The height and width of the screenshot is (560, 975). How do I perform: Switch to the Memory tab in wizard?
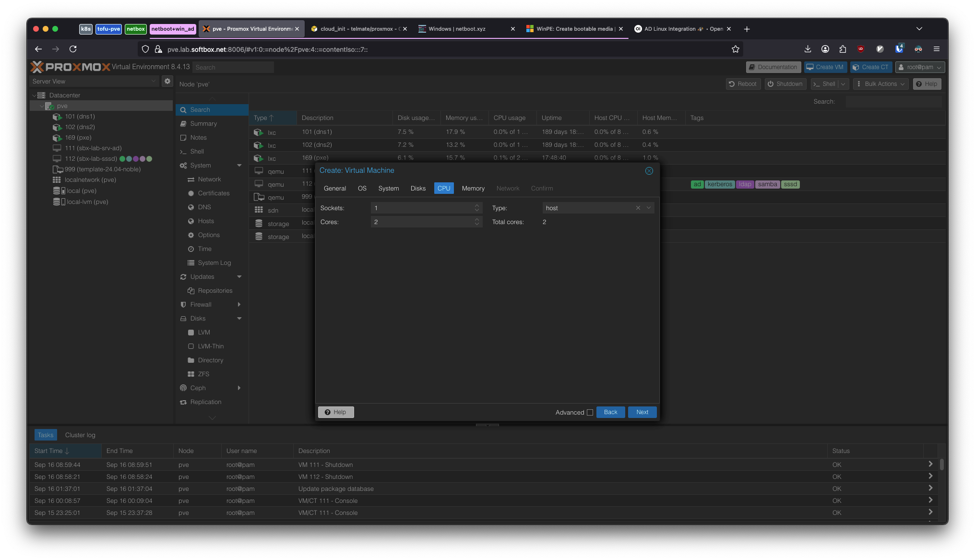pos(473,188)
